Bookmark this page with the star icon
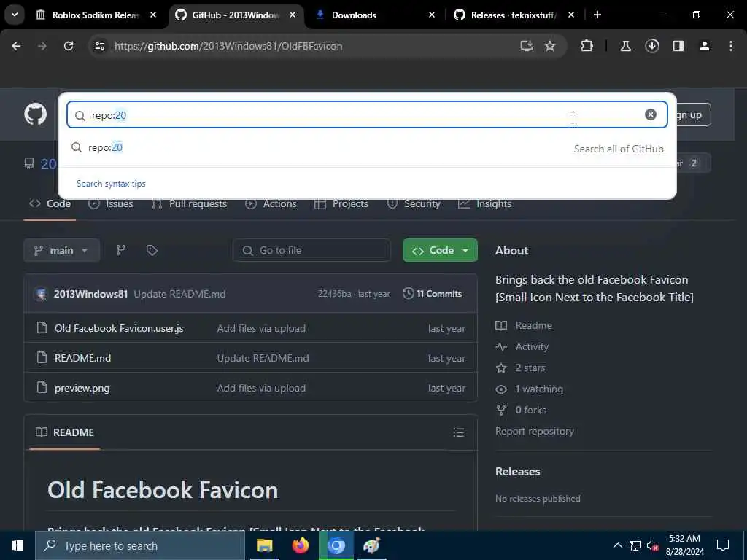Image resolution: width=747 pixels, height=560 pixels. pos(550,46)
